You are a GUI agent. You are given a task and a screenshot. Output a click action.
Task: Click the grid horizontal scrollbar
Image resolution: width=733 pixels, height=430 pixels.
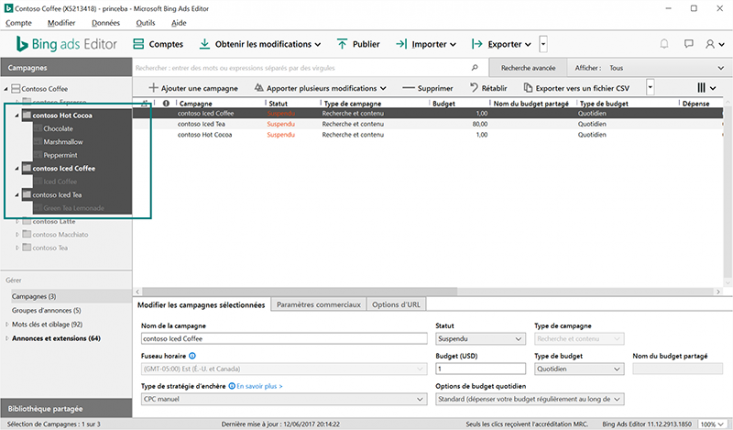tap(299, 292)
